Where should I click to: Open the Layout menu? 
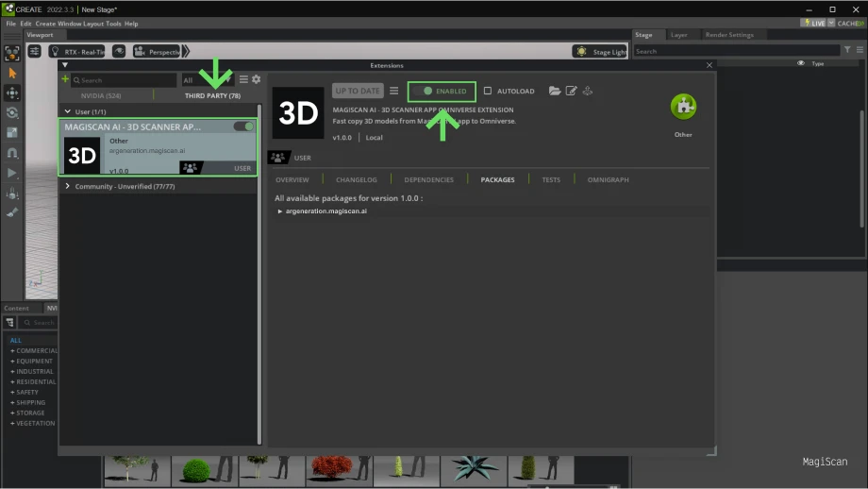pyautogui.click(x=93, y=24)
